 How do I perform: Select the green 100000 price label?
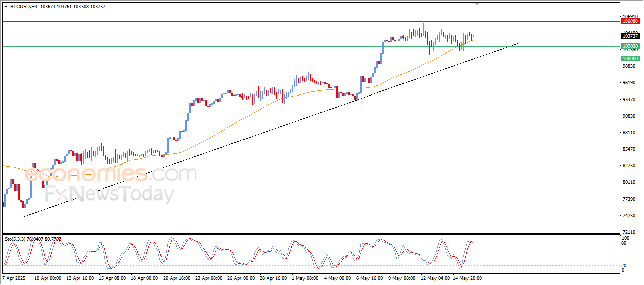[630, 59]
